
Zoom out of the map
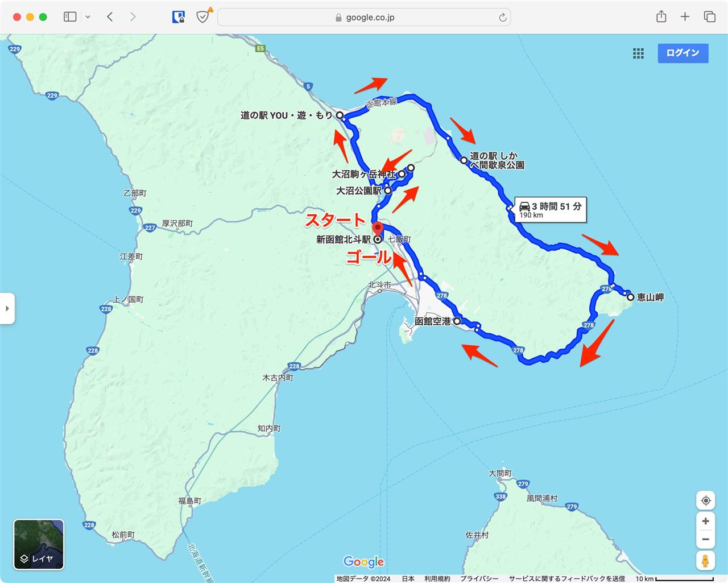[705, 539]
